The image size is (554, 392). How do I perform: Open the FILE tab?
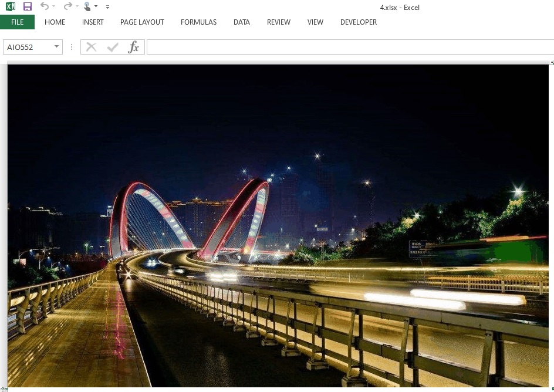pyautogui.click(x=17, y=22)
